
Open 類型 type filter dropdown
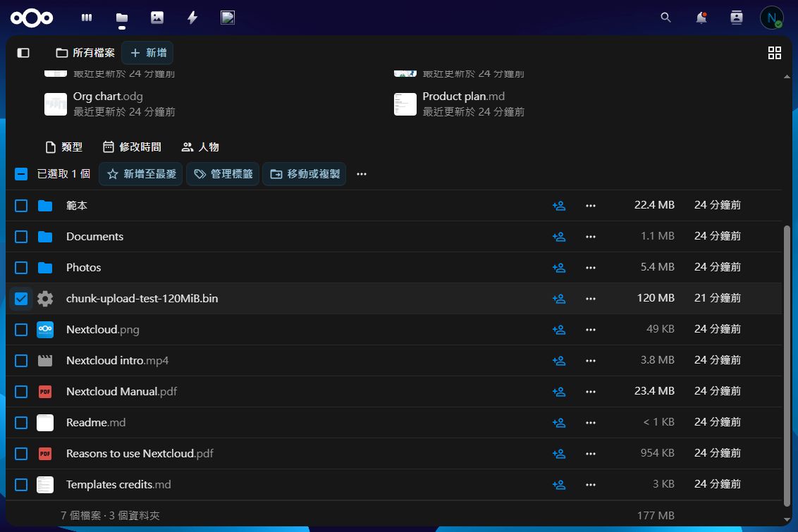63,147
